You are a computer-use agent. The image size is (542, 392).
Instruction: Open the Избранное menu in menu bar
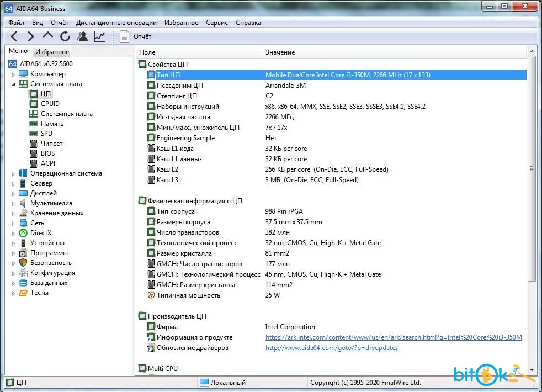[181, 23]
